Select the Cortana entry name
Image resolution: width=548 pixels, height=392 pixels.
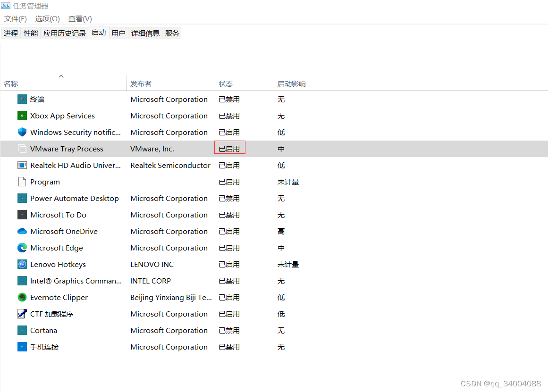coord(44,330)
